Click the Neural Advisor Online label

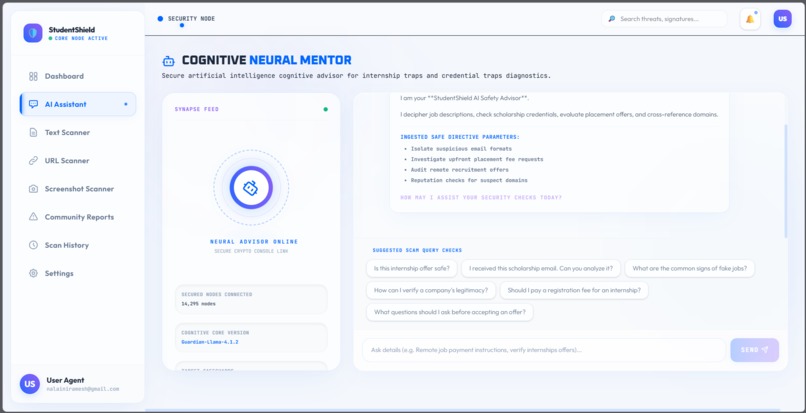coord(254,242)
